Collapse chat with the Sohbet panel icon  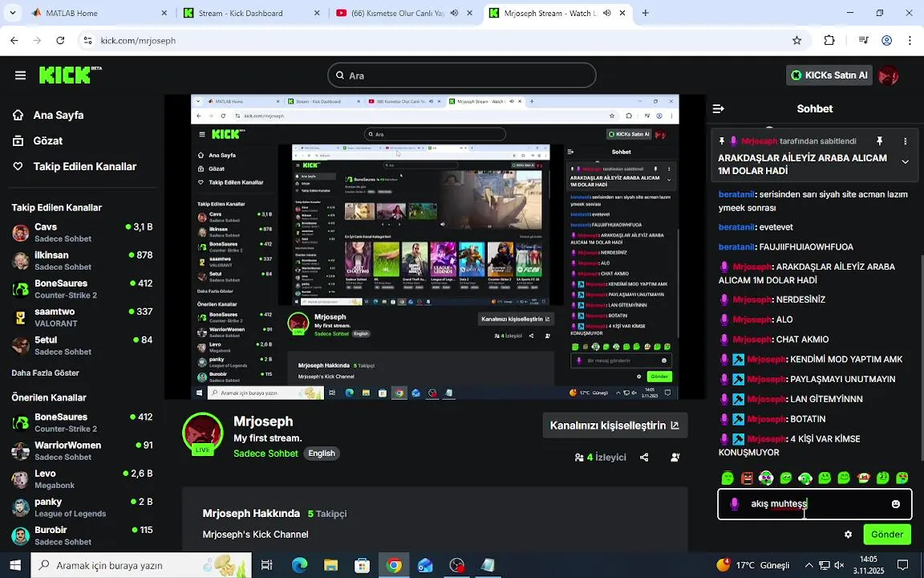pos(719,108)
